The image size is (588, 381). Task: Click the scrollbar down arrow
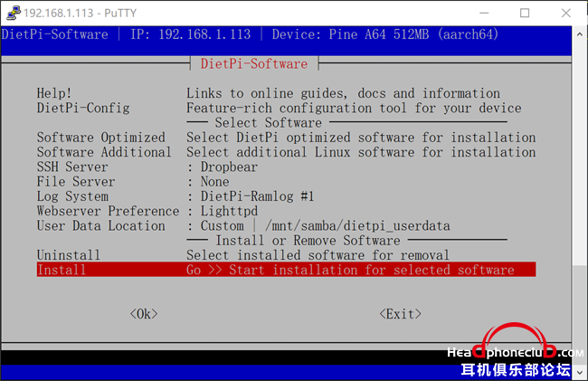[580, 372]
